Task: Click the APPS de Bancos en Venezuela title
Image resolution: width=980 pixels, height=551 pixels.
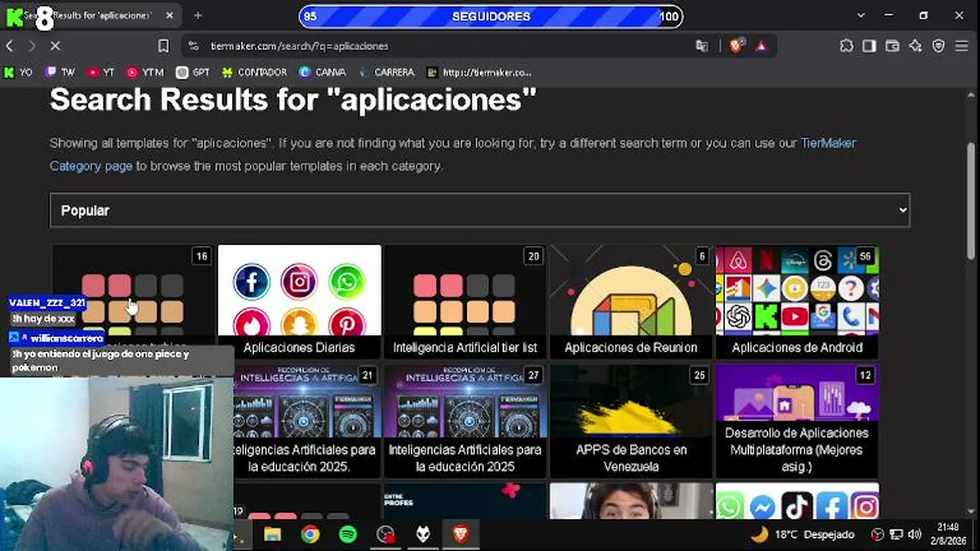Action: [631, 458]
